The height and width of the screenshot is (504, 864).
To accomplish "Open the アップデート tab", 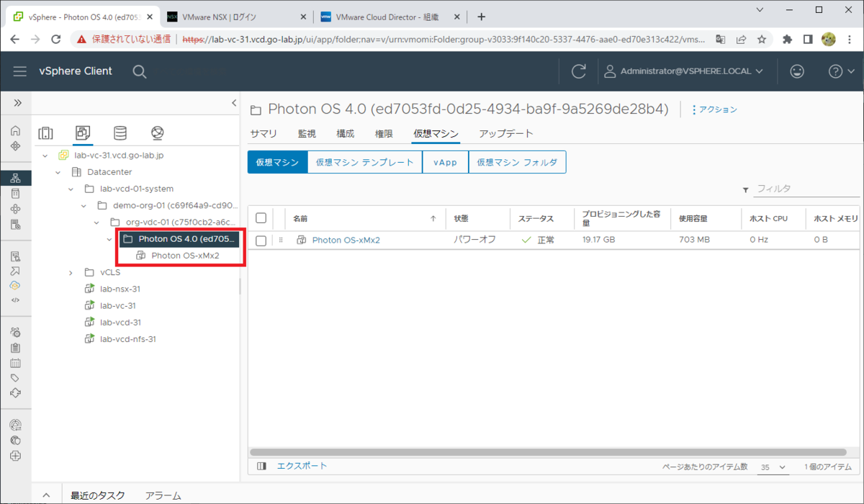I will [506, 134].
